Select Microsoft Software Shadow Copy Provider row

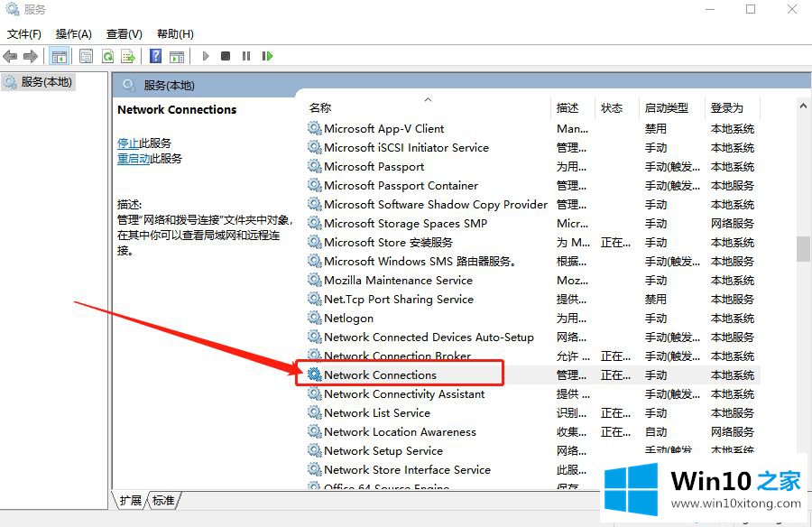(x=531, y=204)
